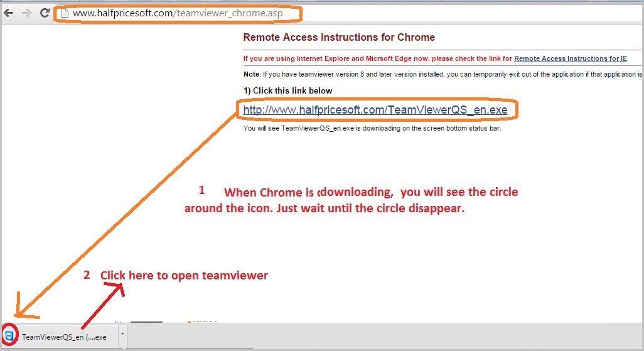Click the heading "Remote Access Instructions for Chrome"
Viewport: 644px width, 351px height.
pos(339,37)
